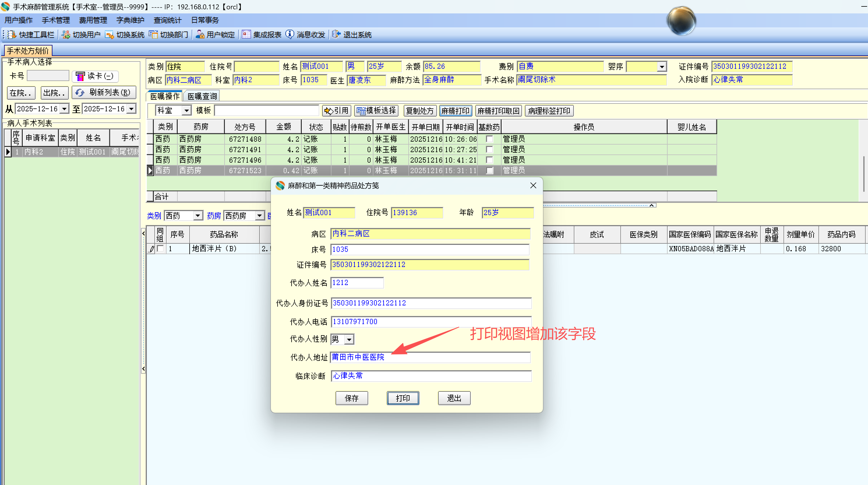This screenshot has height=485, width=868.
Task: Click the 退出系统 exit icon
Action: (x=336, y=34)
